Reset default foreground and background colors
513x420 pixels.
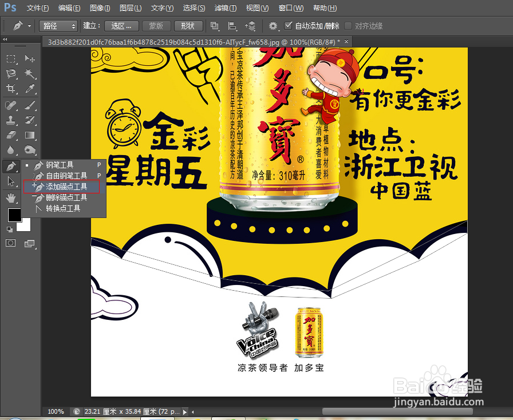pos(10,229)
